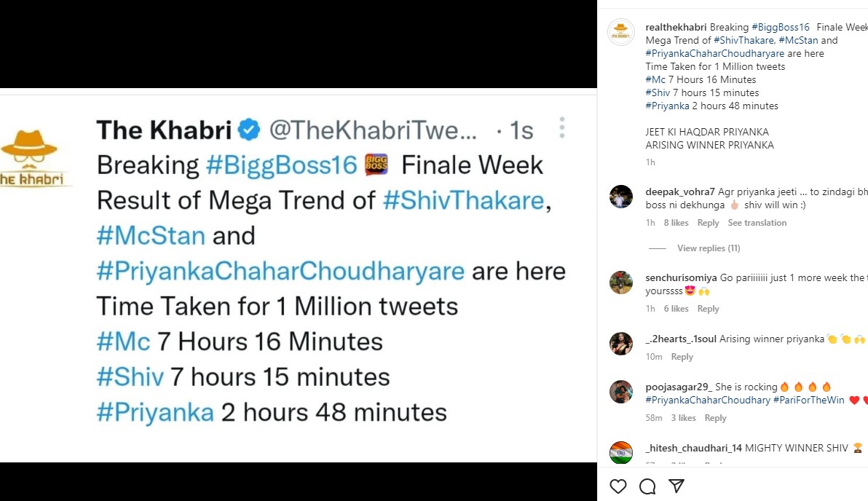This screenshot has width=868, height=501.
Task: Open the comment speech bubble icon
Action: pyautogui.click(x=647, y=486)
